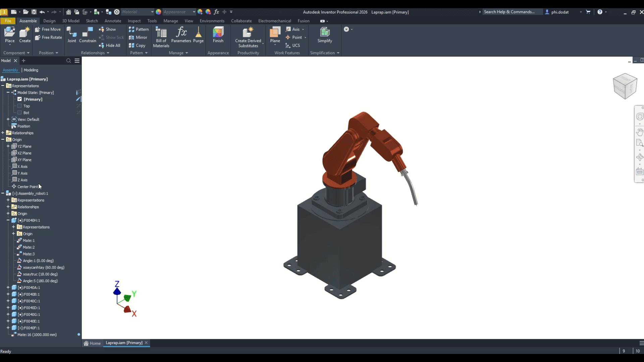Collapse the F0040H:1 component node
Viewport: 644px width, 362px height.
click(8, 220)
